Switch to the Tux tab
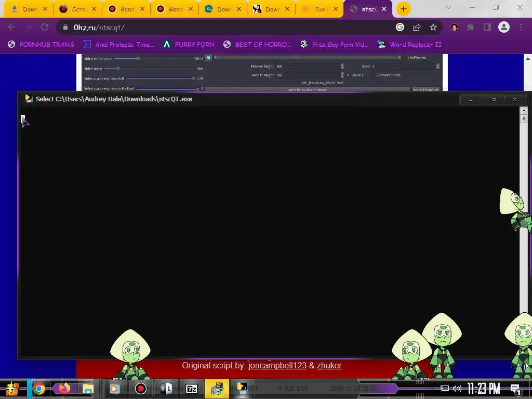The width and height of the screenshot is (532, 399). [x=318, y=9]
